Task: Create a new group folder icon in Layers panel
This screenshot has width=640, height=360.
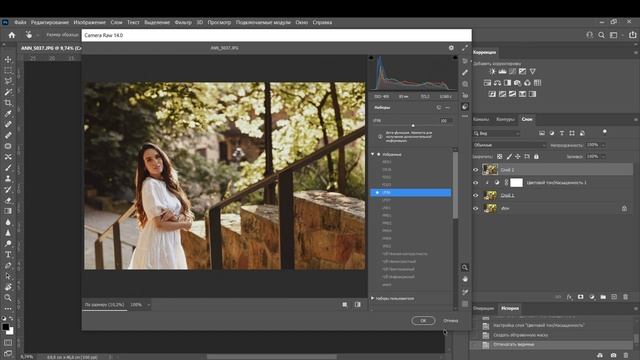Action: click(x=603, y=297)
